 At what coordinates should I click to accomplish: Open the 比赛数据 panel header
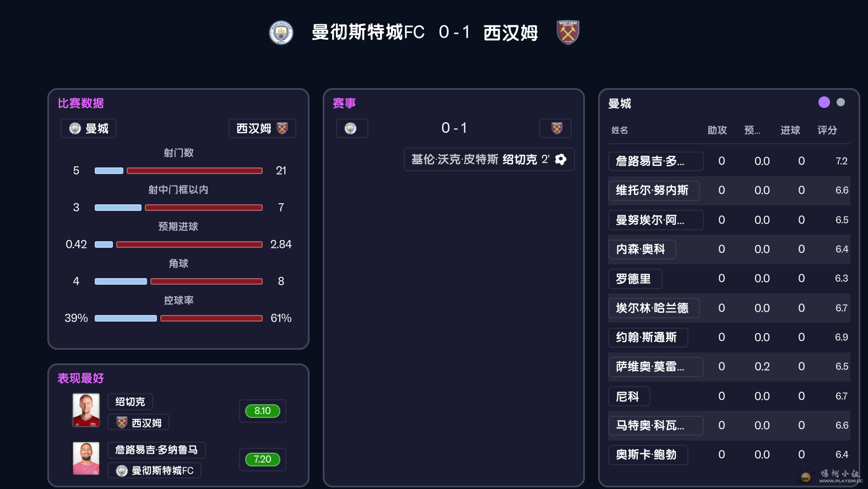coord(80,103)
